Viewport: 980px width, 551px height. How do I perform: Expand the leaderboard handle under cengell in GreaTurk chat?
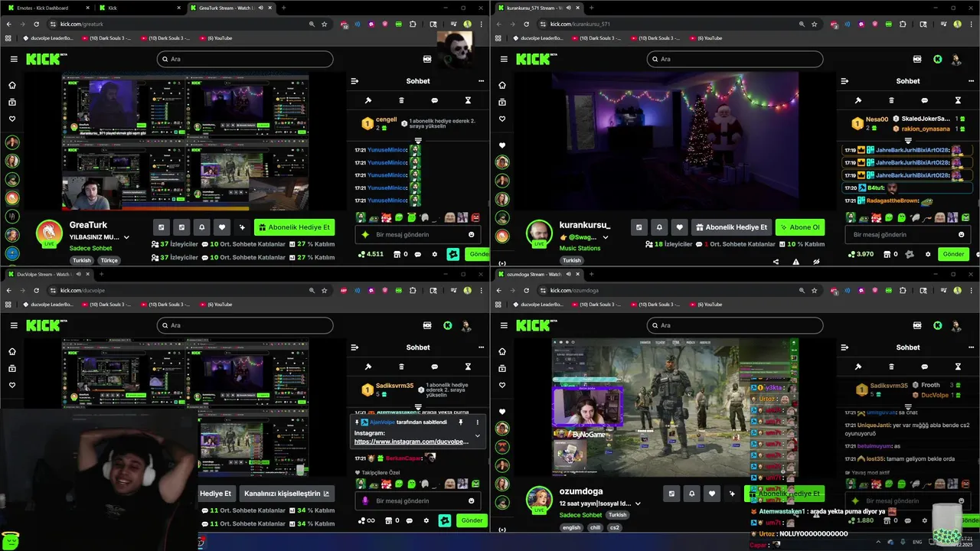418,141
